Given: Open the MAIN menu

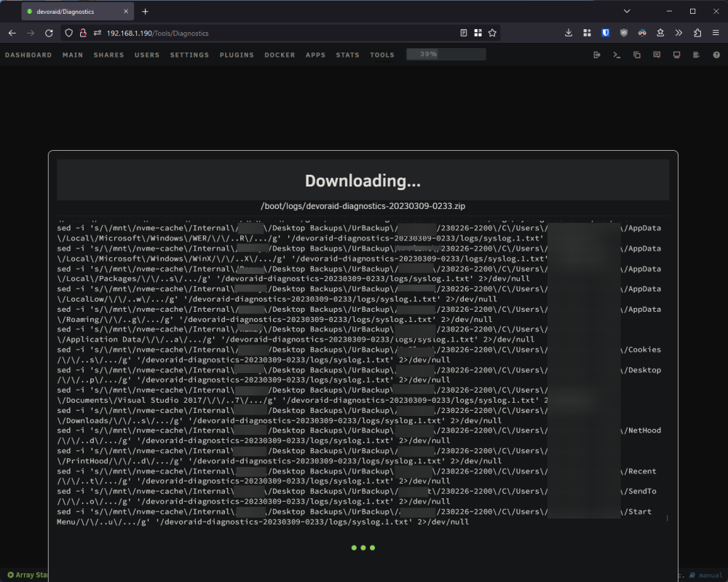Looking at the screenshot, I should point(73,55).
